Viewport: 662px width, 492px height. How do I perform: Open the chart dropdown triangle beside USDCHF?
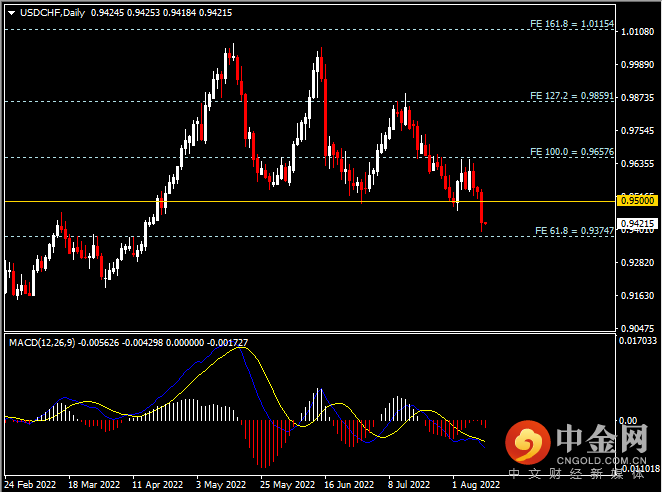(x=11, y=13)
